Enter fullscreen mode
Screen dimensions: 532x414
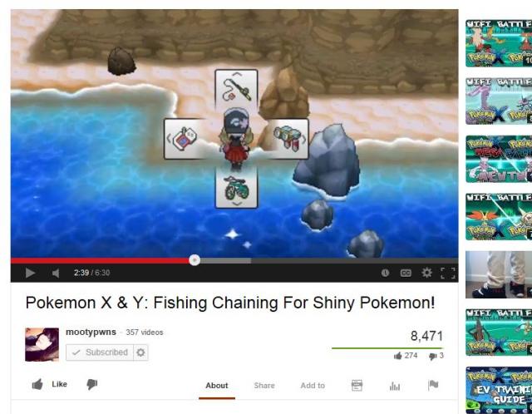tap(448, 273)
